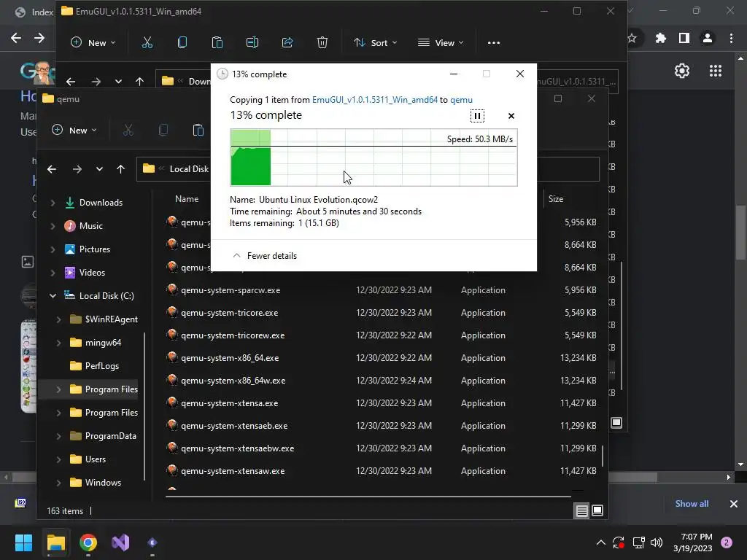Screen dimensions: 747x560
Task: Open View dropdown in EmuGUI window
Action: point(441,43)
